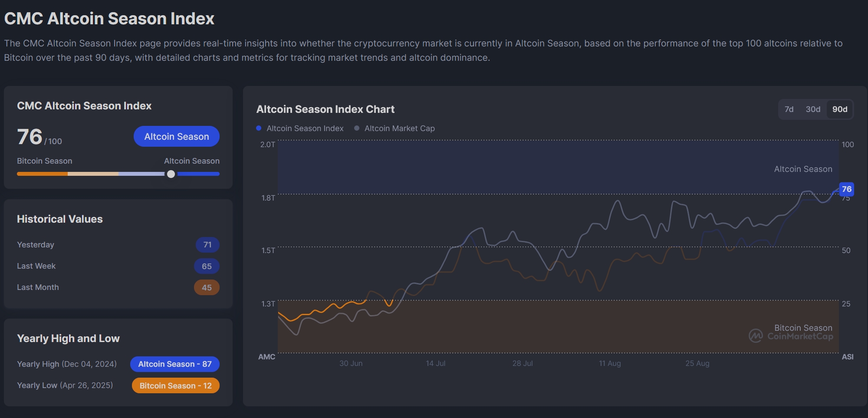The height and width of the screenshot is (418, 868).
Task: Select the 90d chart range
Action: click(840, 109)
